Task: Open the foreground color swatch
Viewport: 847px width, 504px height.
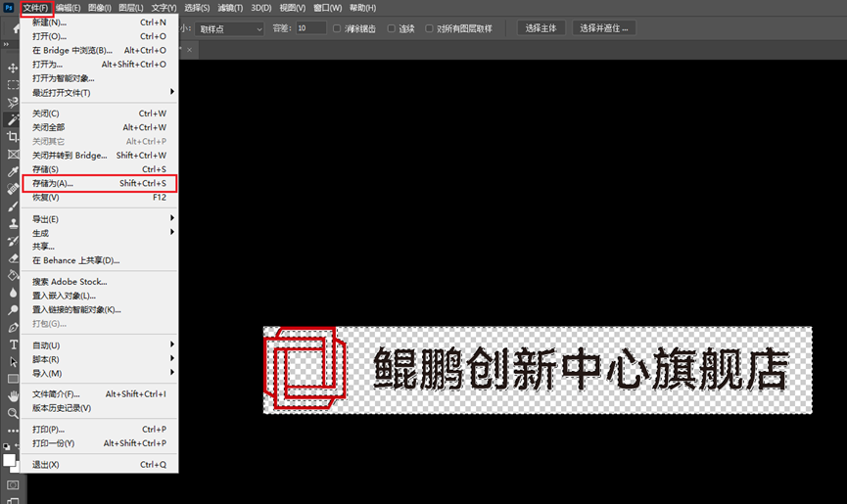Action: [x=9, y=460]
